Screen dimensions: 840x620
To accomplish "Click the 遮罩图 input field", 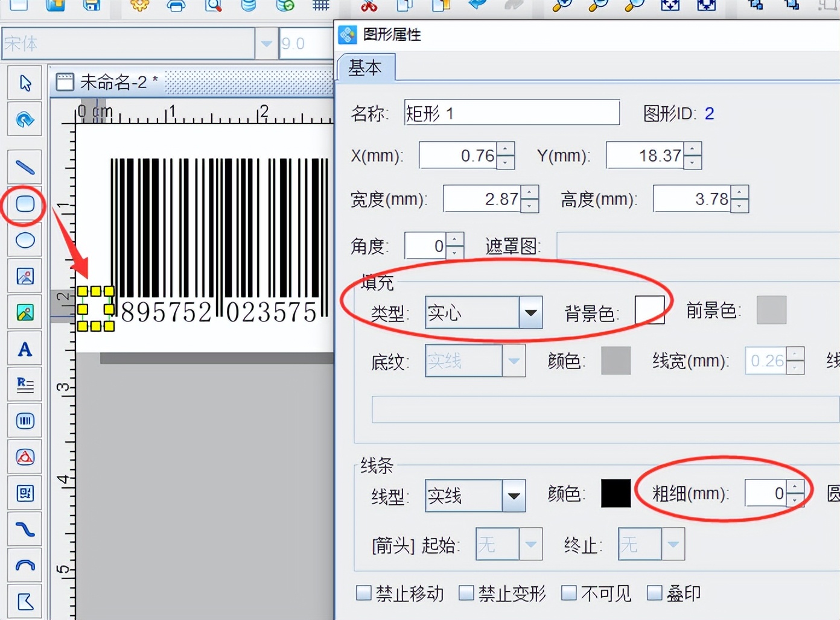I will pos(698,245).
